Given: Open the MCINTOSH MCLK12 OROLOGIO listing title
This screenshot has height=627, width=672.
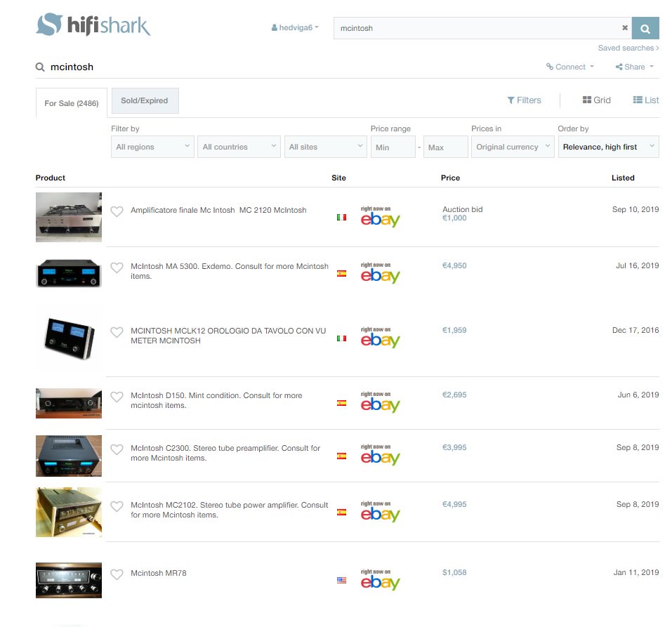Looking at the screenshot, I should coord(228,336).
